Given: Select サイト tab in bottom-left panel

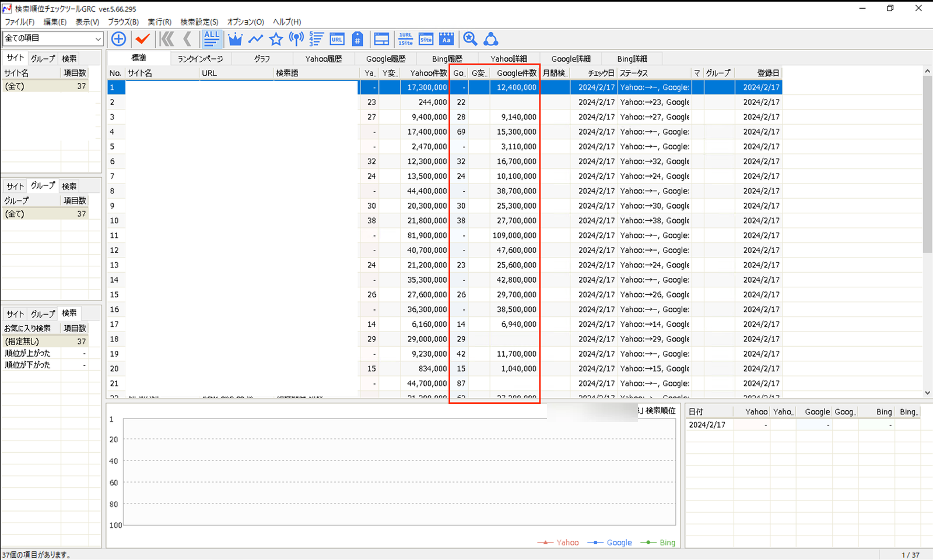Looking at the screenshot, I should click(15, 314).
